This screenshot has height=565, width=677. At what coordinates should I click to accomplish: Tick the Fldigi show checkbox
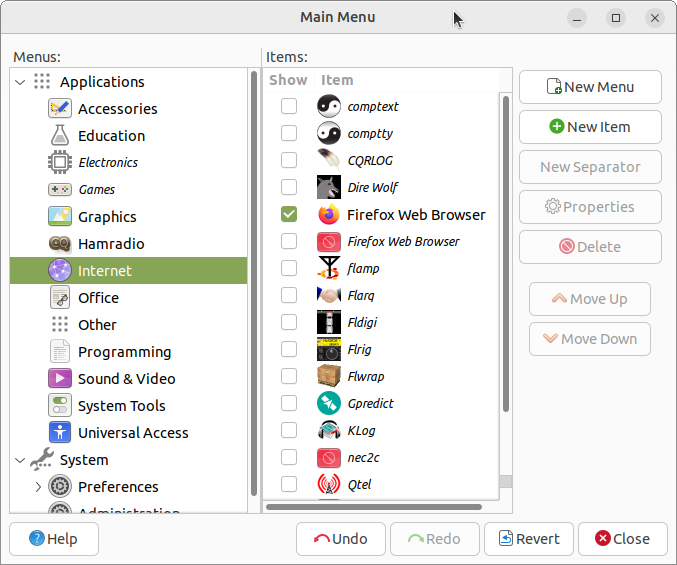click(289, 322)
